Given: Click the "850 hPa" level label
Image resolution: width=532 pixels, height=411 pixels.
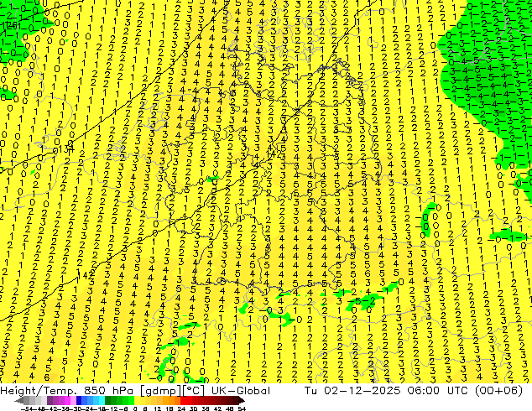Looking at the screenshot, I should (109, 391).
